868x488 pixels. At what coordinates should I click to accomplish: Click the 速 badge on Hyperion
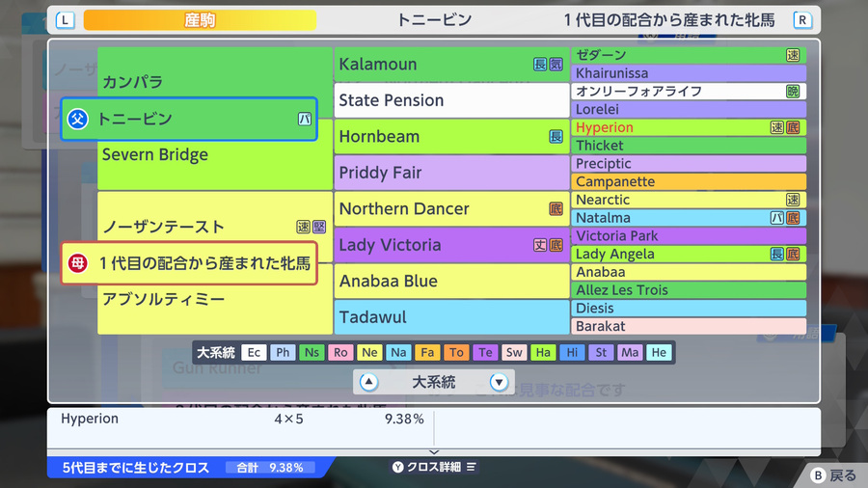[x=776, y=127]
